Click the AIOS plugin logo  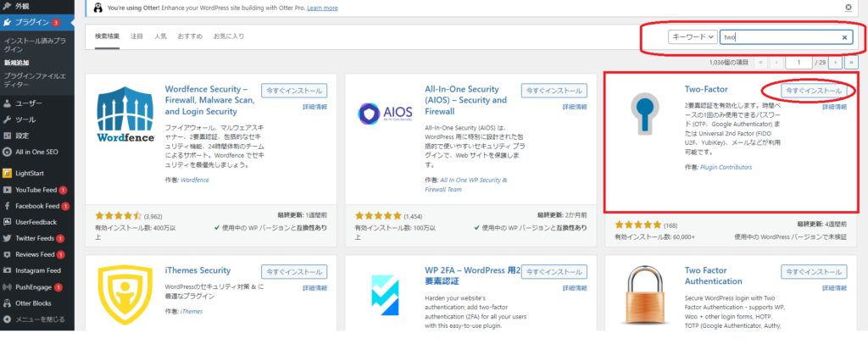tap(386, 114)
